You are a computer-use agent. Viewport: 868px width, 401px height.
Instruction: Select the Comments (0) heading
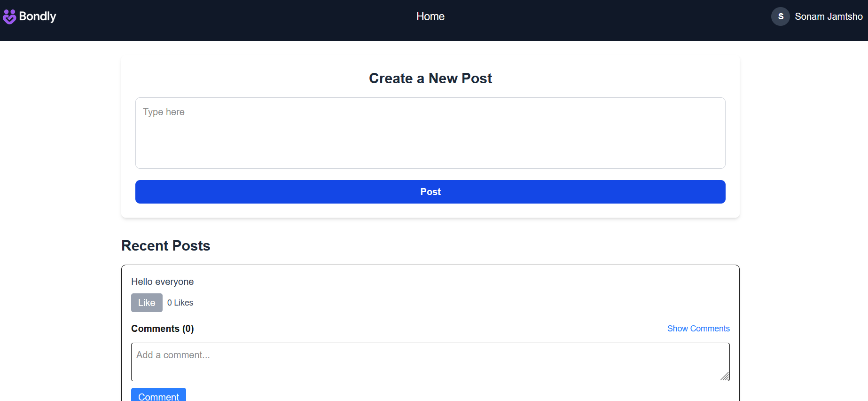coord(162,329)
